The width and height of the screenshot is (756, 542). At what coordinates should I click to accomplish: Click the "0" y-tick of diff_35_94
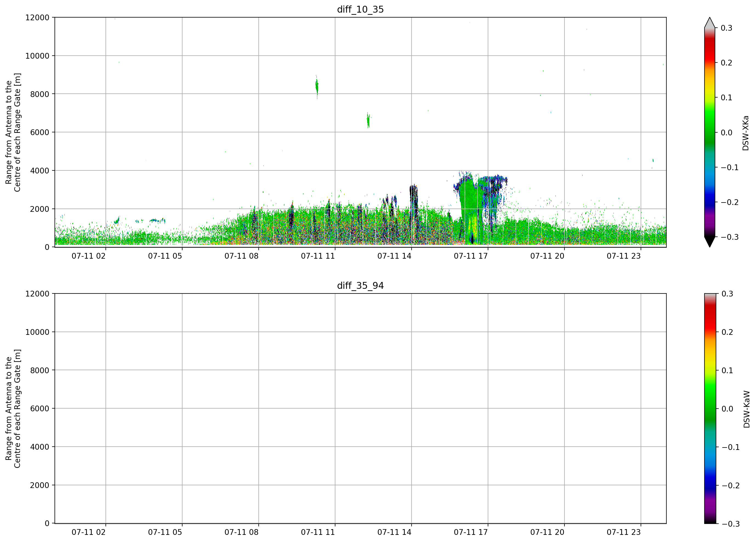[x=47, y=523]
